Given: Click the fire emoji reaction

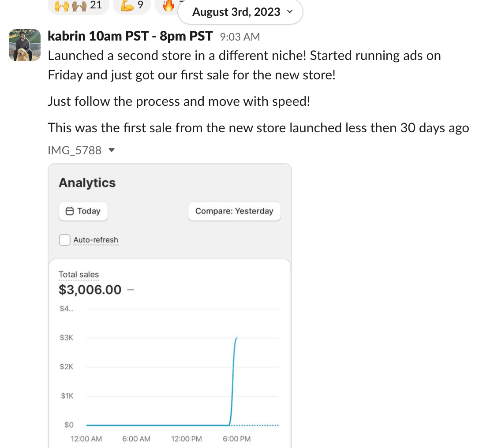Looking at the screenshot, I should coord(168,6).
